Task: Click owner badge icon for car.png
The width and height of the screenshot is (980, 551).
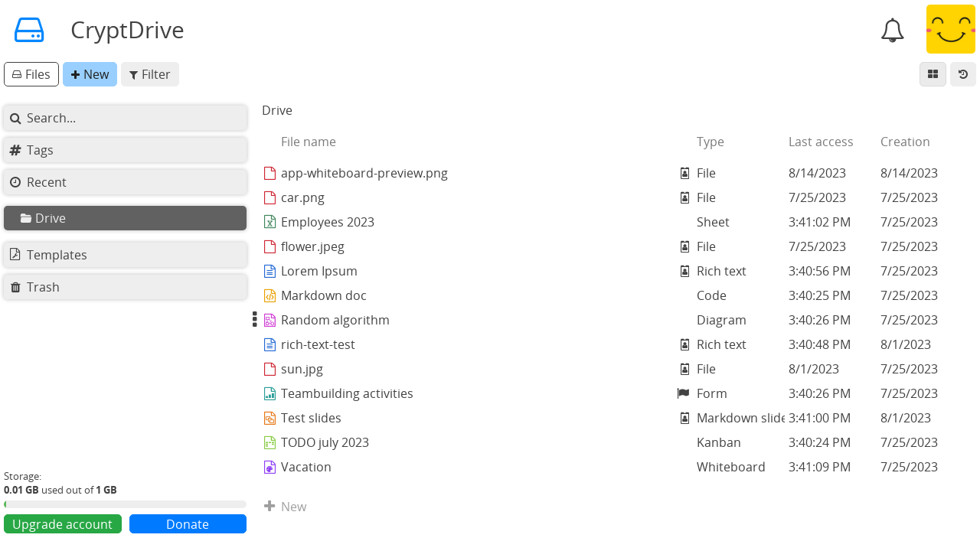Action: tap(684, 197)
